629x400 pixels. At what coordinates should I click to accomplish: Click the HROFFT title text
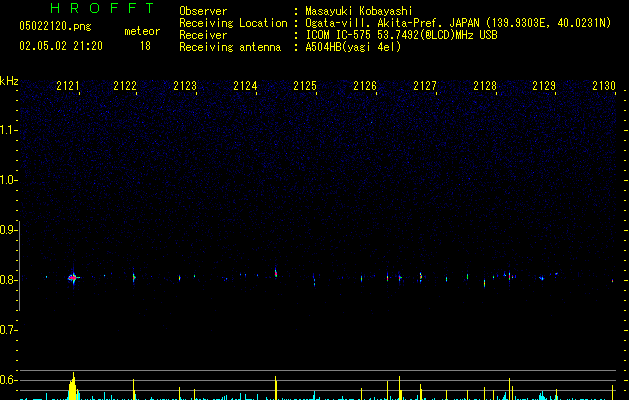(x=102, y=8)
